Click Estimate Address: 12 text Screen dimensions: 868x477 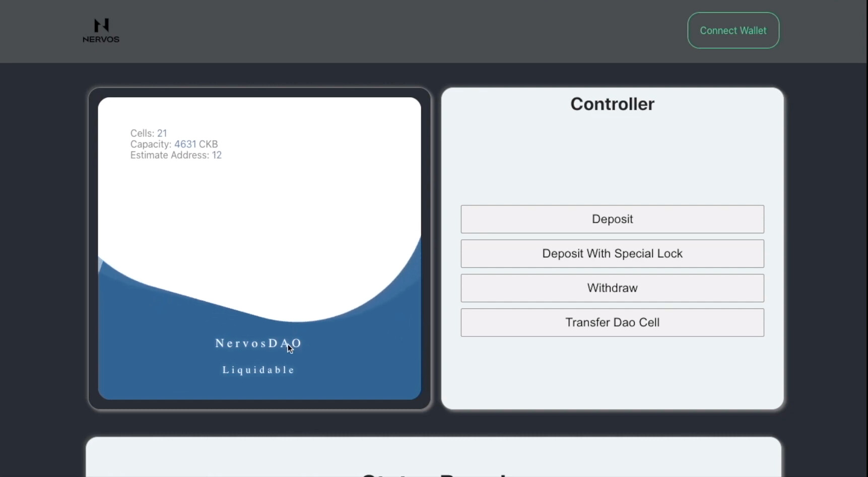coord(176,155)
